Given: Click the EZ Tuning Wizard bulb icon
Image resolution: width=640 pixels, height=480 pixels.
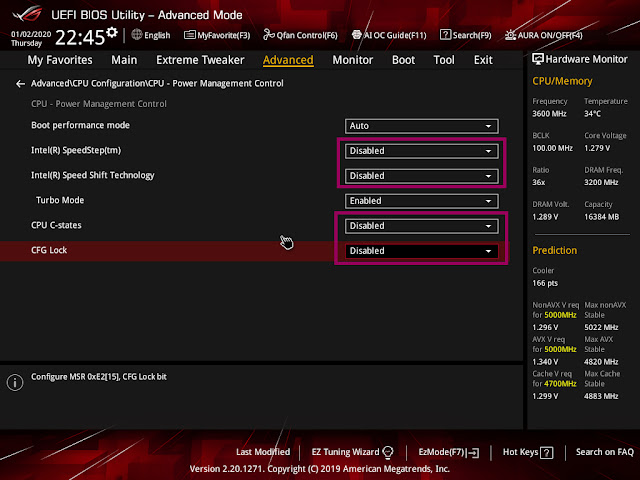Looking at the screenshot, I should click(x=388, y=452).
